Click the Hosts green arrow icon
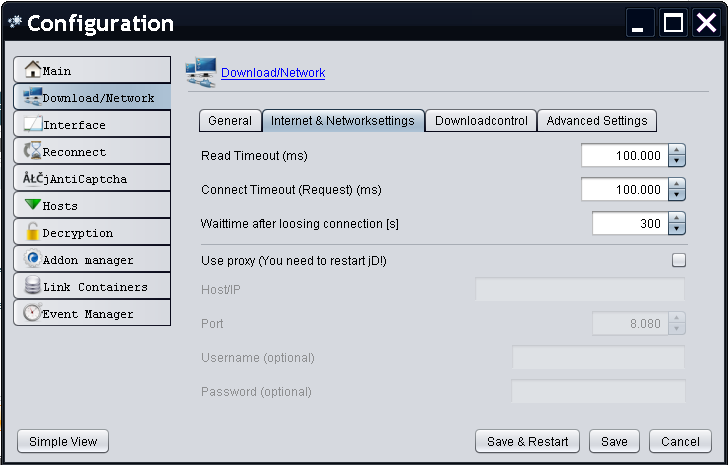This screenshot has width=728, height=465. coord(32,205)
